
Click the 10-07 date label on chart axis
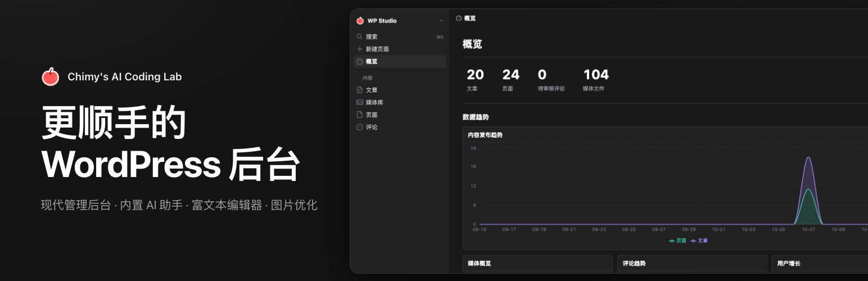point(808,229)
